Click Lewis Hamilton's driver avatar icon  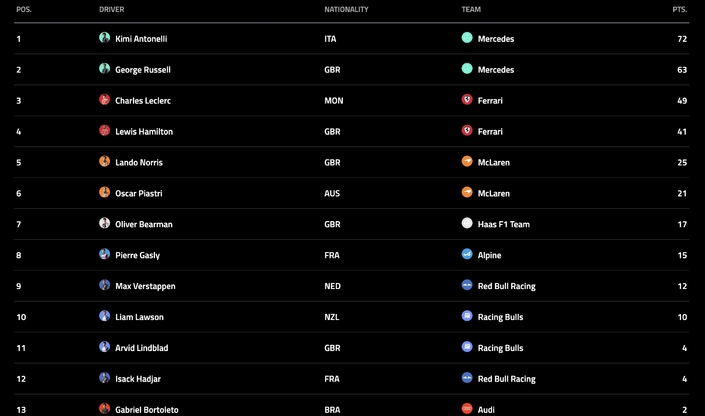pos(105,131)
